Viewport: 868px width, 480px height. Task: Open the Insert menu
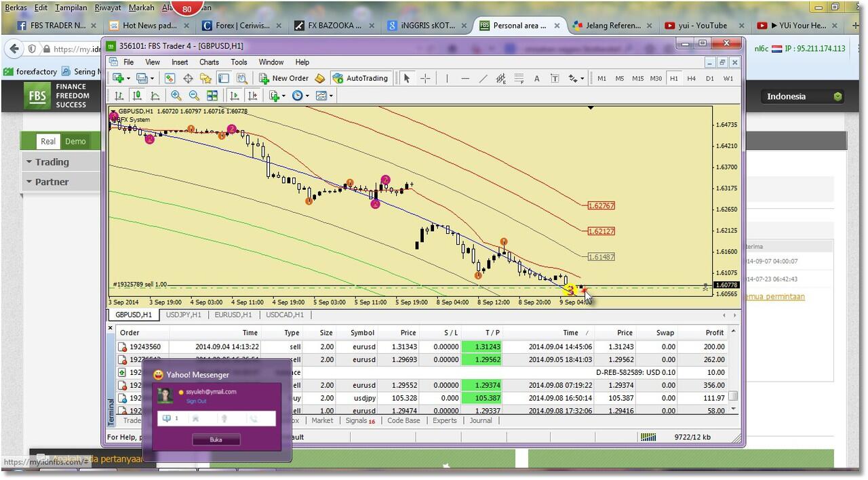tap(180, 62)
